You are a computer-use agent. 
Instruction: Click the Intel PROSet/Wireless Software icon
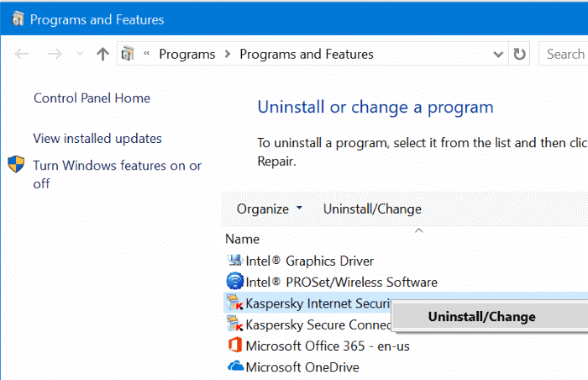point(234,282)
